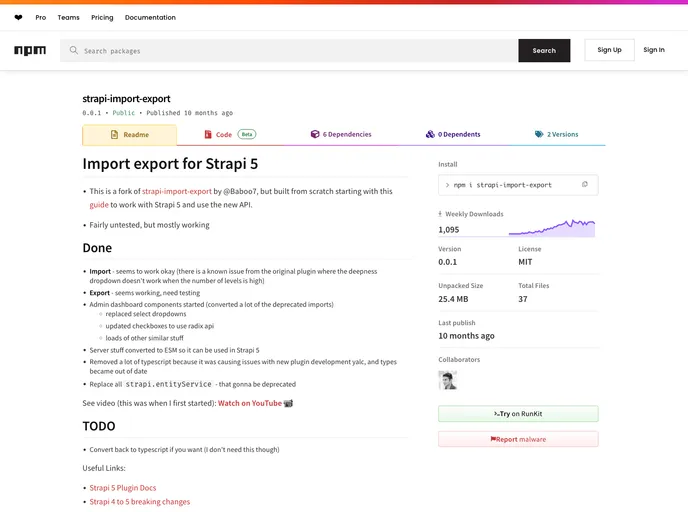Image resolution: width=688 pixels, height=512 pixels.
Task: Click Try on RunKit button
Action: (518, 414)
